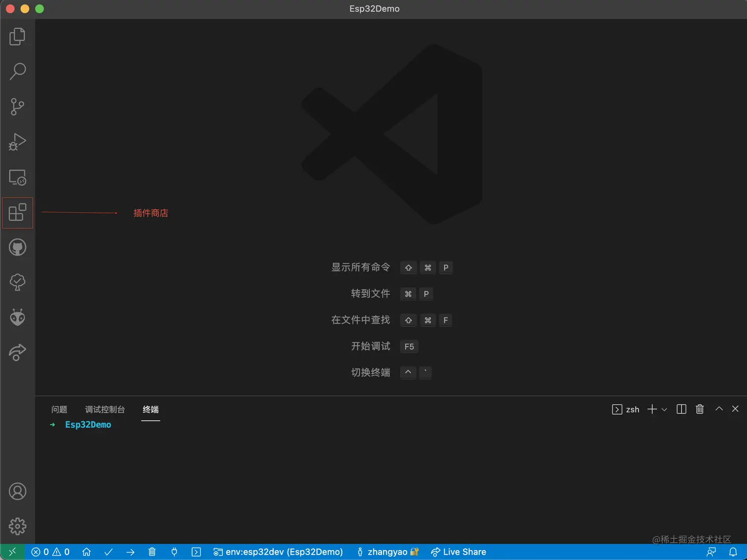
Task: Open Run and Debug view
Action: tap(17, 142)
